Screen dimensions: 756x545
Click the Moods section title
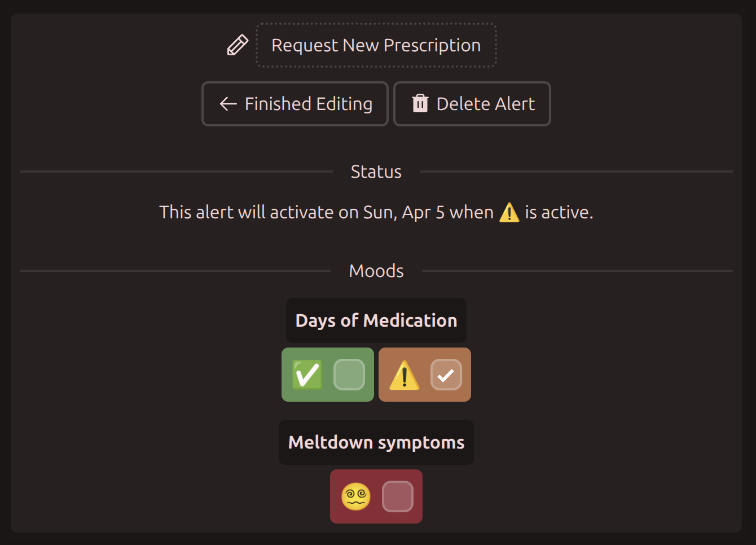[x=376, y=271]
